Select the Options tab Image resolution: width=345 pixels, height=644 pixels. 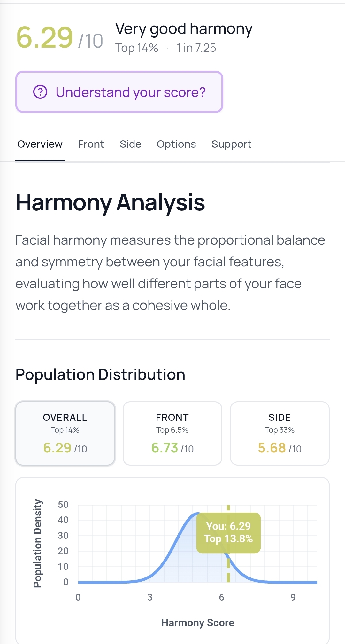pos(176,144)
